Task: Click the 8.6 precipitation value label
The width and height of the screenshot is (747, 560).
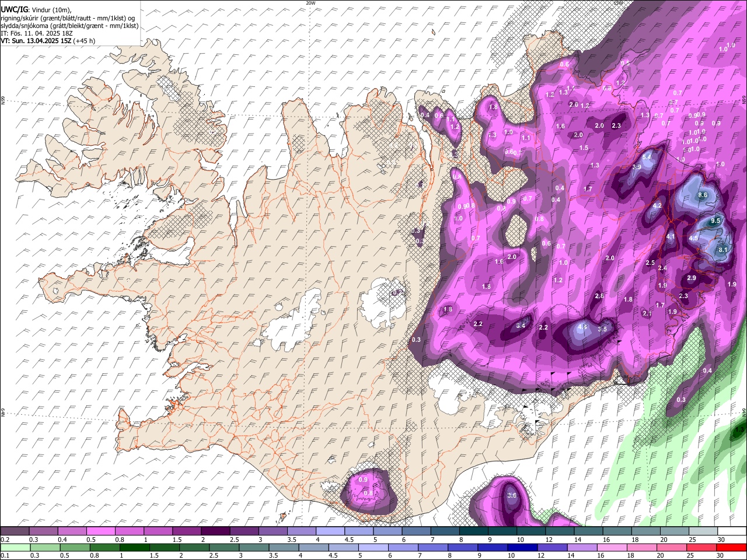Action: pos(703,195)
